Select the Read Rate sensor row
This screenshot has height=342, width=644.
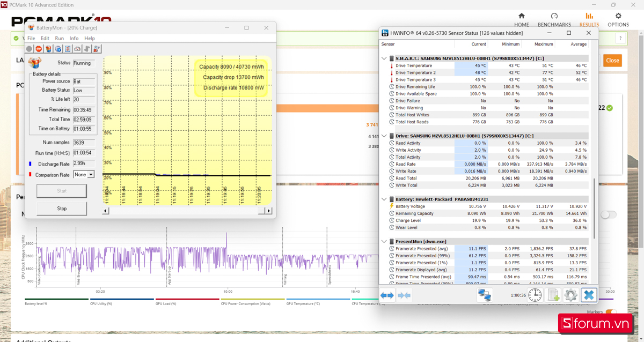point(488,164)
